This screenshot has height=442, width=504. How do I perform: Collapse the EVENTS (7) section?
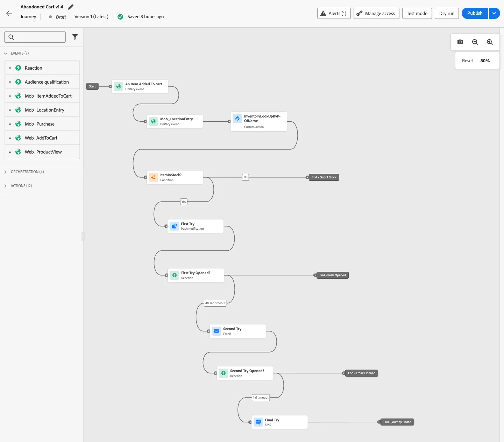6,53
